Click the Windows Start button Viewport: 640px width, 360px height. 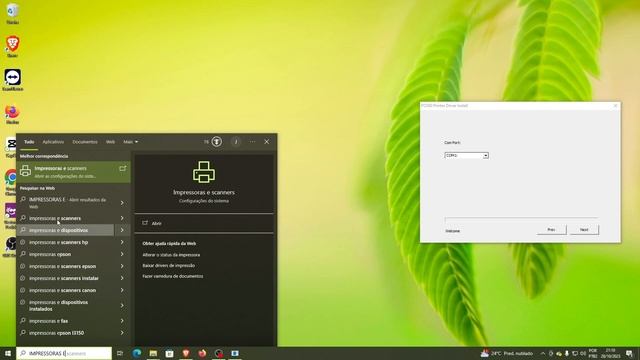click(x=8, y=353)
